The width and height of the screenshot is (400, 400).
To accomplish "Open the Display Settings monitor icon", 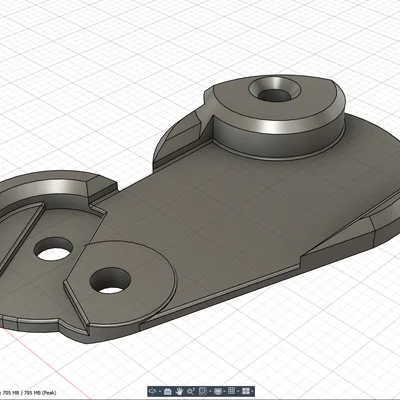I will (218, 391).
